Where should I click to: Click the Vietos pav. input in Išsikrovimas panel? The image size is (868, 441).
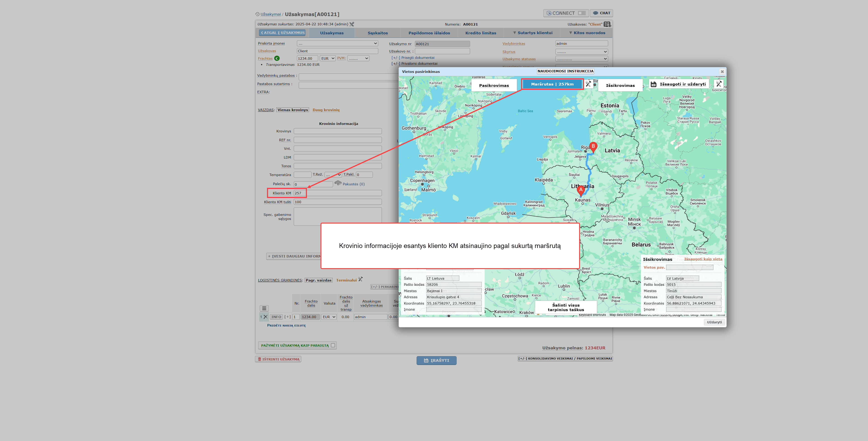coord(689,268)
